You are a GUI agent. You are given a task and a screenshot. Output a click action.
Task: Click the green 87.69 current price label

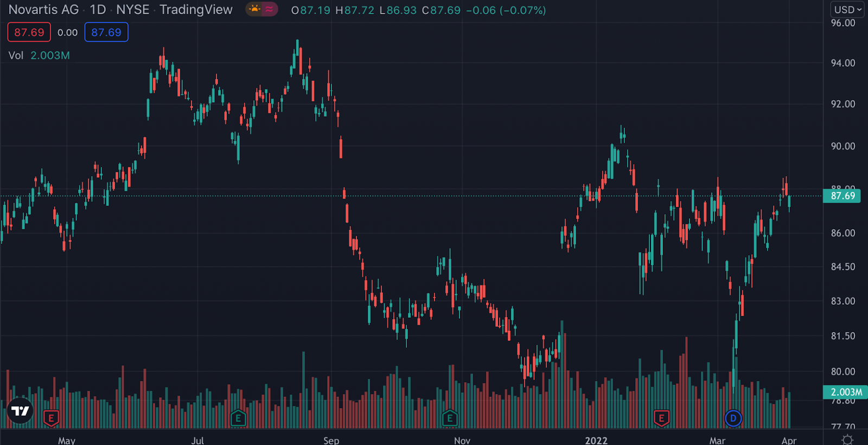[842, 196]
